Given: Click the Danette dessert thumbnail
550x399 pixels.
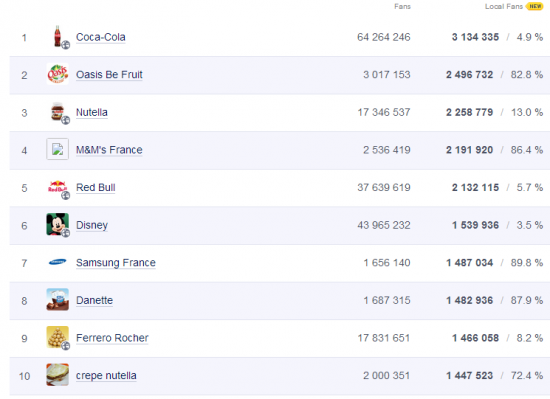Looking at the screenshot, I should 58,300.
